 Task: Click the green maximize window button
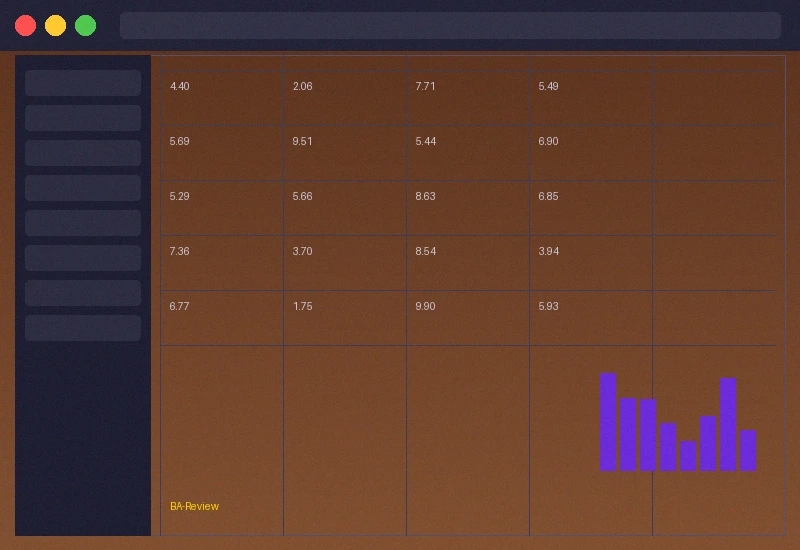pyautogui.click(x=86, y=26)
